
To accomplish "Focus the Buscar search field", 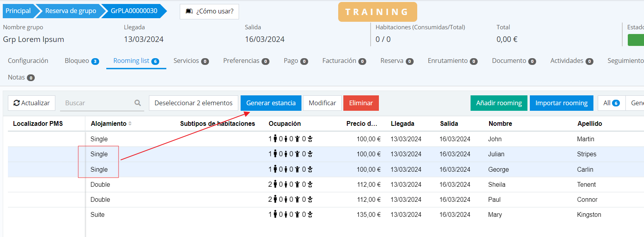I will 97,103.
